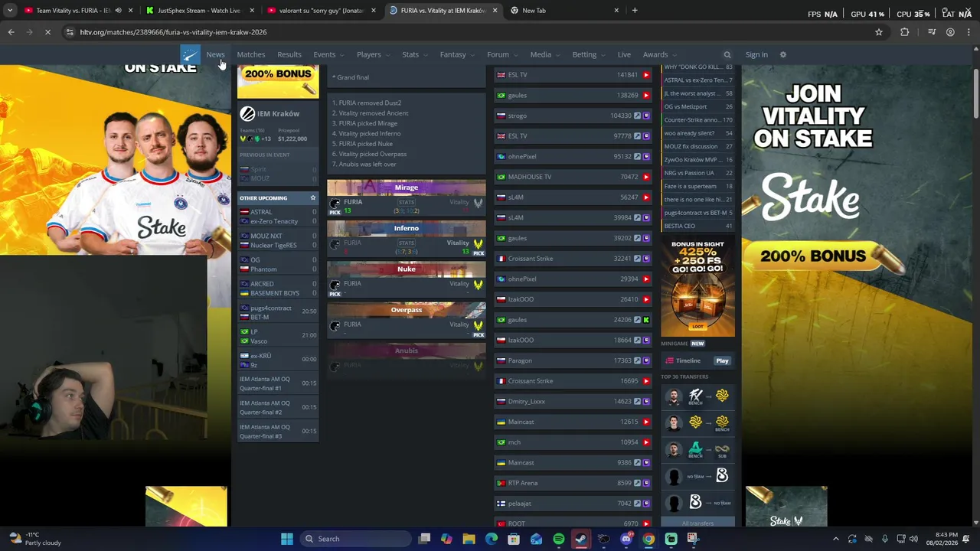Expand the Forum dropdown menu
Screen dimensions: 980x551
(502, 55)
